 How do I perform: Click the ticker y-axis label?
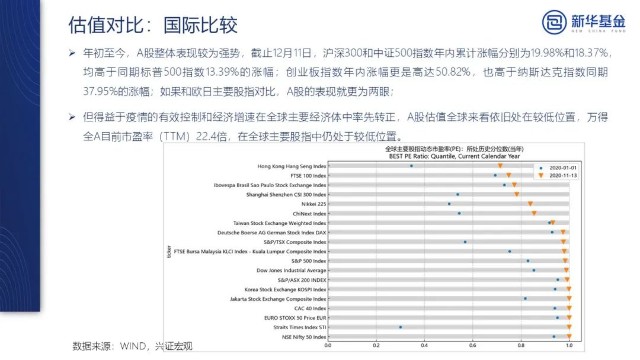pos(169,251)
